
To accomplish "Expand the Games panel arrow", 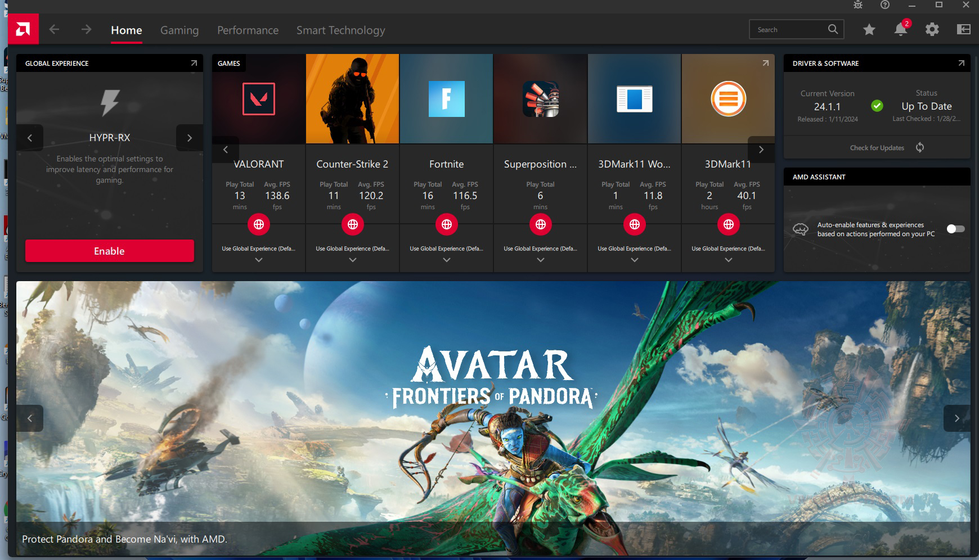I will [765, 63].
